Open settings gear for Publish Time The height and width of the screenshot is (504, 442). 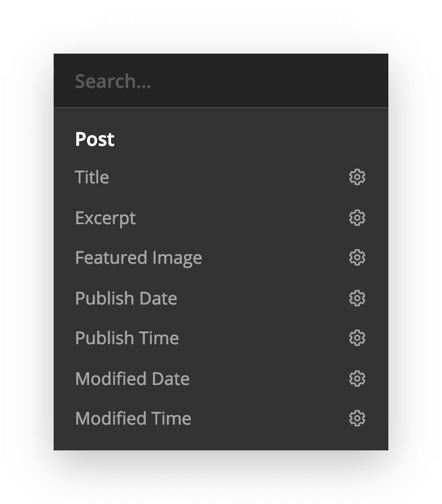[357, 338]
